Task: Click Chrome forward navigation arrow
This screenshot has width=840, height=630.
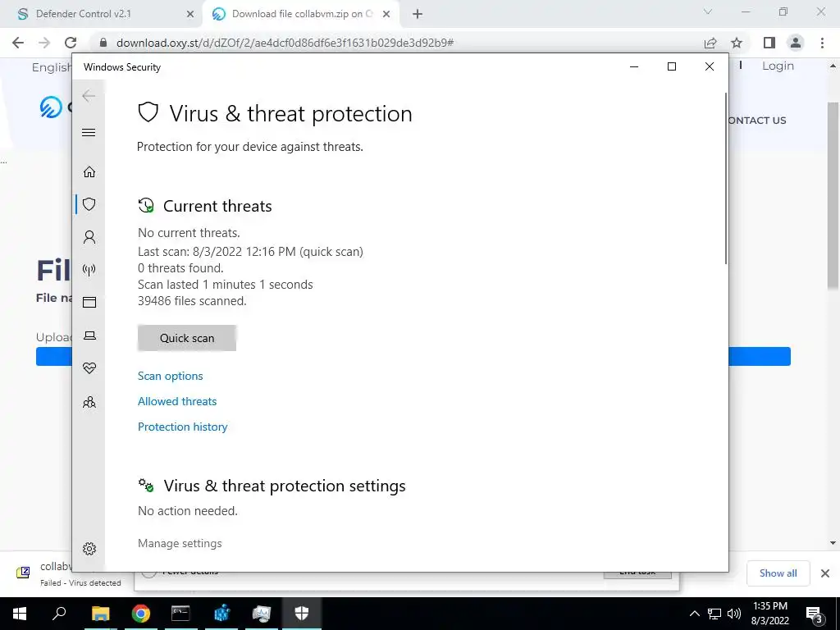Action: point(44,43)
